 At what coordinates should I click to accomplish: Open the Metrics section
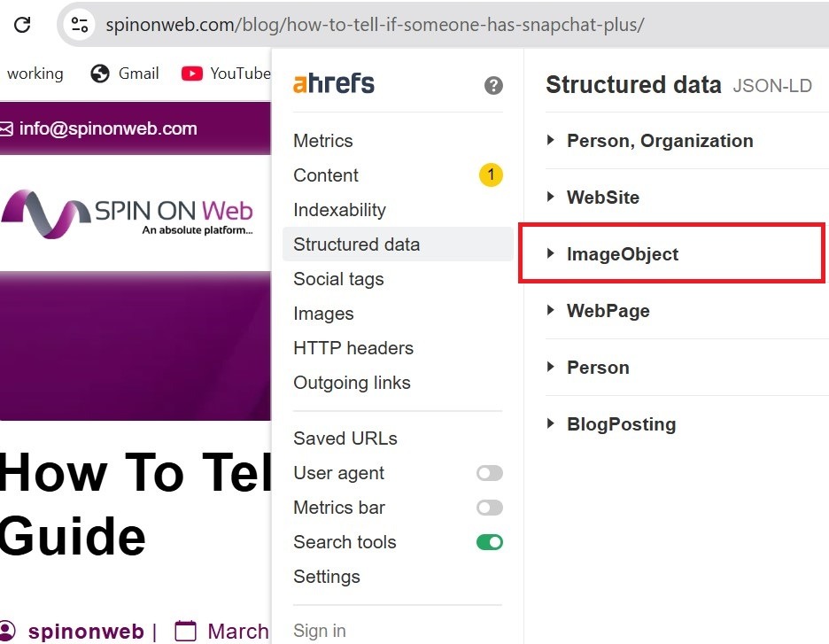pyautogui.click(x=323, y=141)
